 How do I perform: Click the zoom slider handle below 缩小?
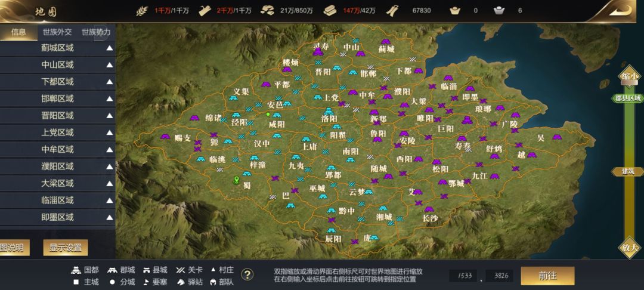[x=629, y=84]
